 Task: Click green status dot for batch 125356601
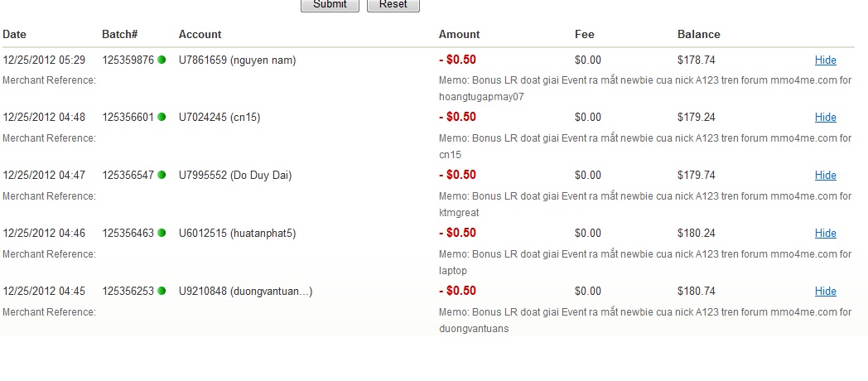(162, 118)
